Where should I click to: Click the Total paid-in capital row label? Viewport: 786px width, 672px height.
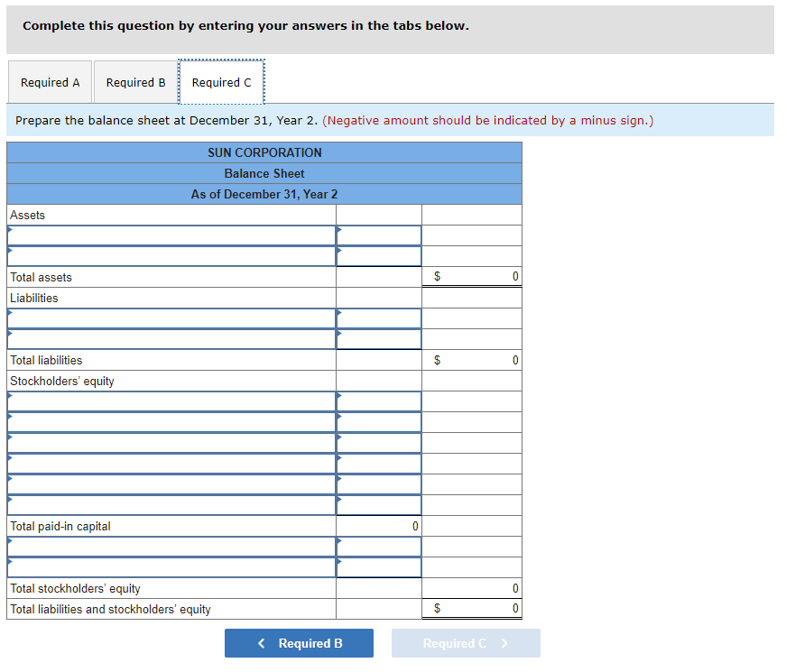tap(60, 526)
